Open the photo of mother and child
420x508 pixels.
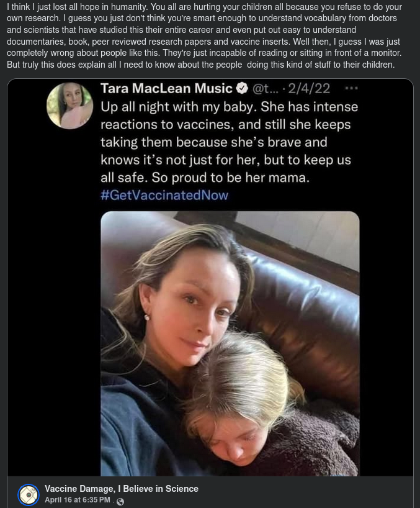click(230, 343)
